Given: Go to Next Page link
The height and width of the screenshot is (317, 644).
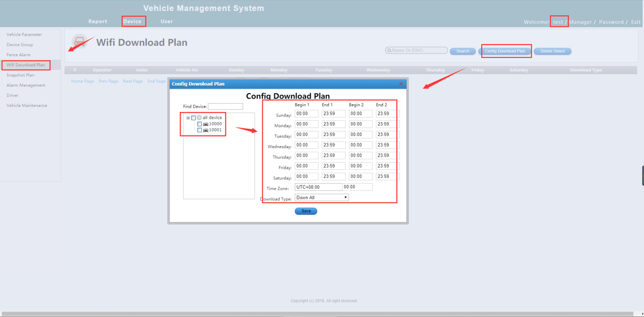Looking at the screenshot, I should tap(133, 81).
